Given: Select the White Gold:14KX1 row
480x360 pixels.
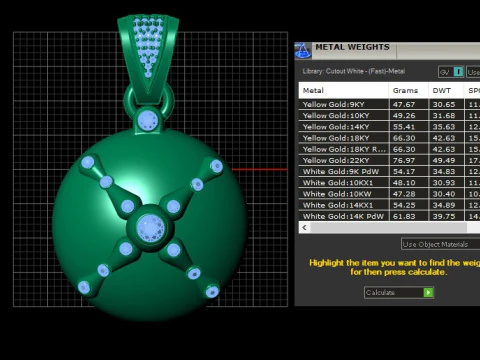Looking at the screenshot, I should 389,205.
